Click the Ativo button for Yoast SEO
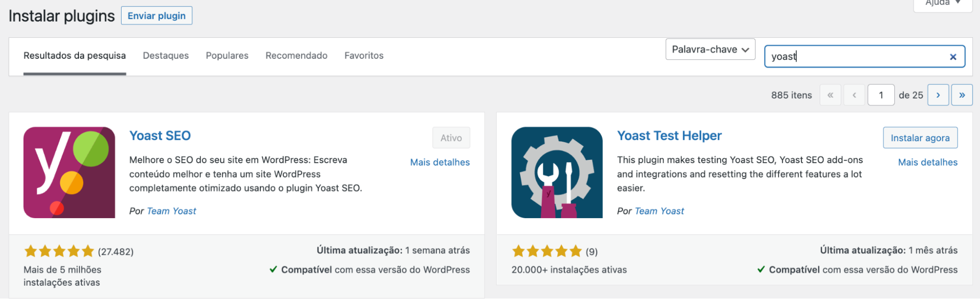 pyautogui.click(x=451, y=138)
